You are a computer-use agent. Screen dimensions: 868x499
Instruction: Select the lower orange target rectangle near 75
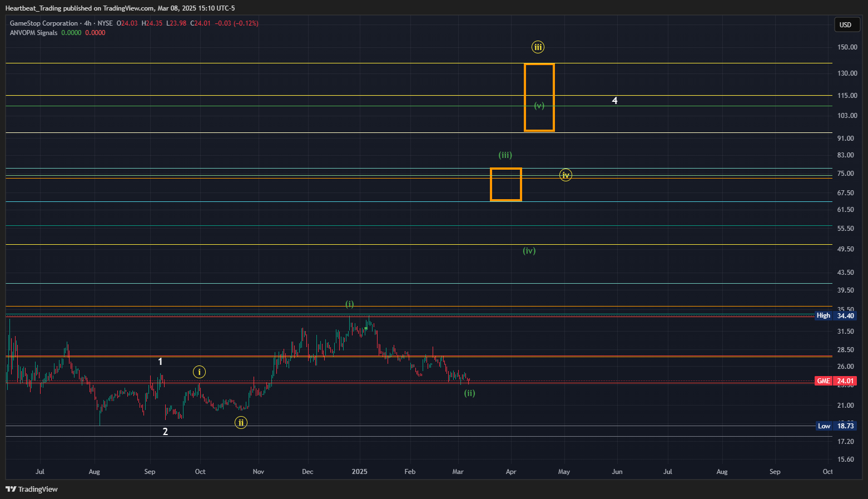tap(506, 184)
